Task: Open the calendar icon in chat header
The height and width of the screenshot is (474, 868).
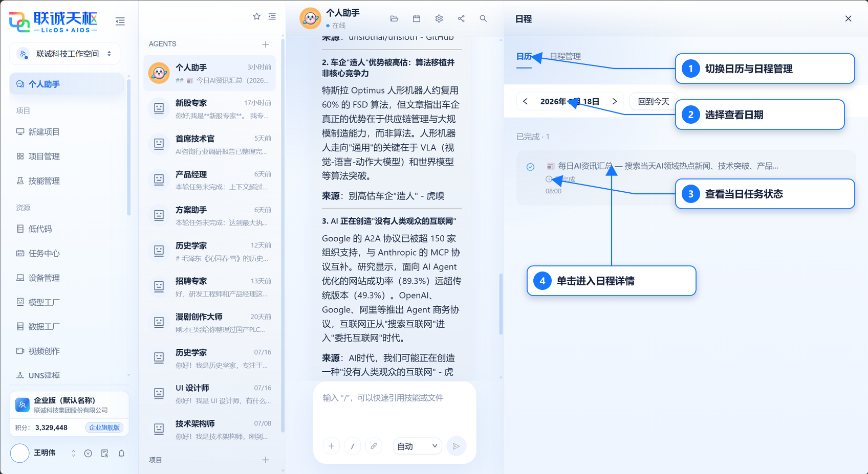Action: click(x=417, y=18)
